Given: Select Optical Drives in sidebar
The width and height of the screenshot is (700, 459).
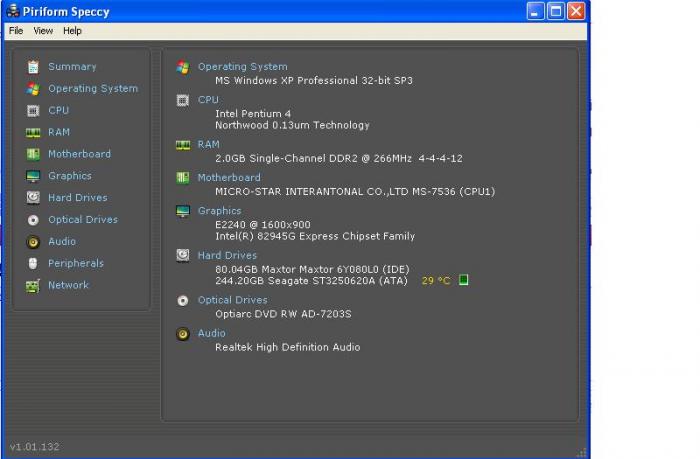Looking at the screenshot, I should tap(83, 220).
